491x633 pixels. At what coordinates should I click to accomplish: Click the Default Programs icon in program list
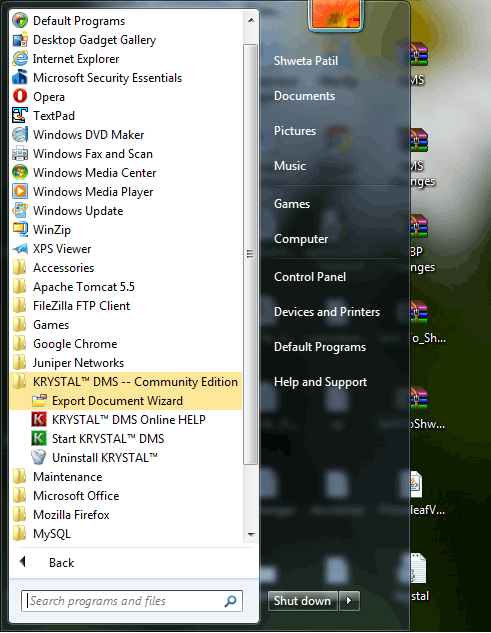20,21
